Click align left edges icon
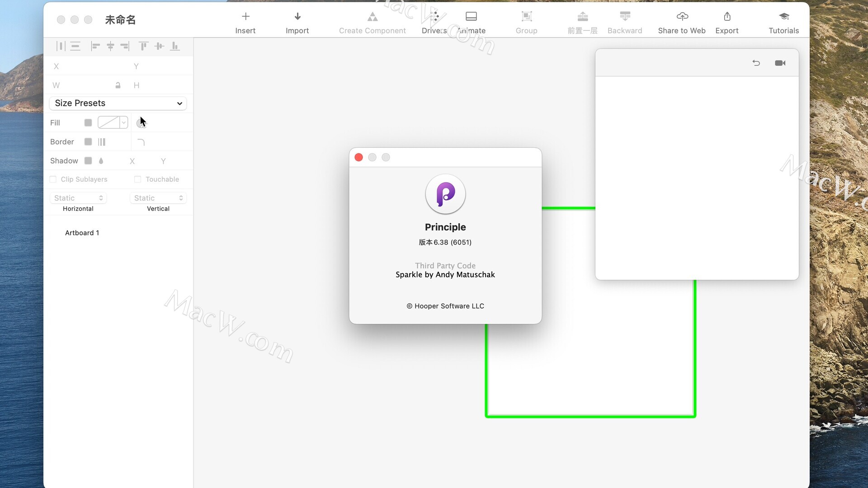 click(95, 46)
